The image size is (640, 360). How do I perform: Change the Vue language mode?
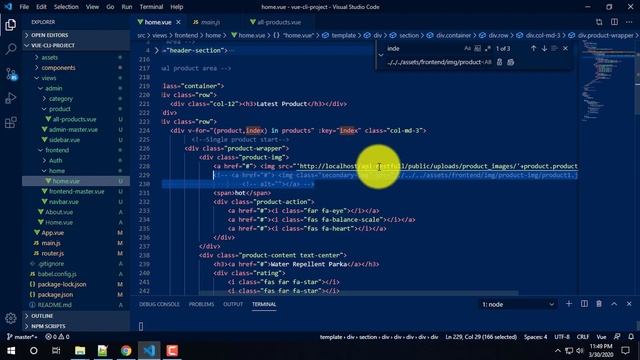(601, 337)
